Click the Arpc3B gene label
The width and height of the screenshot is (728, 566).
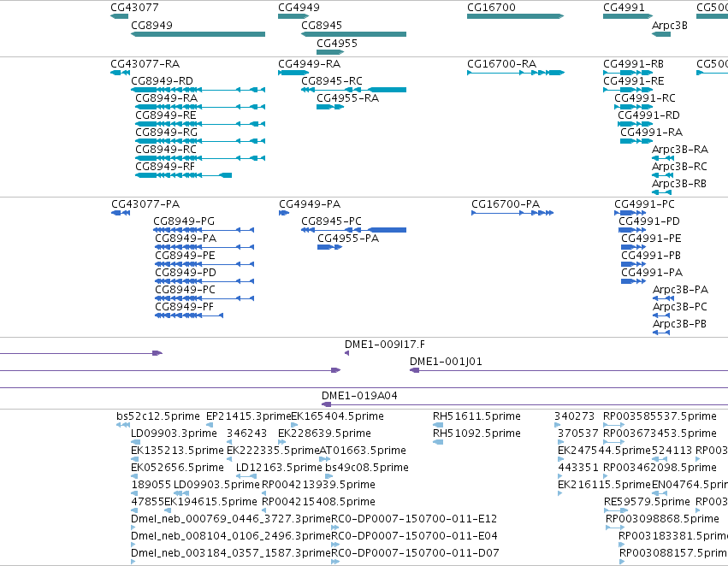670,26
